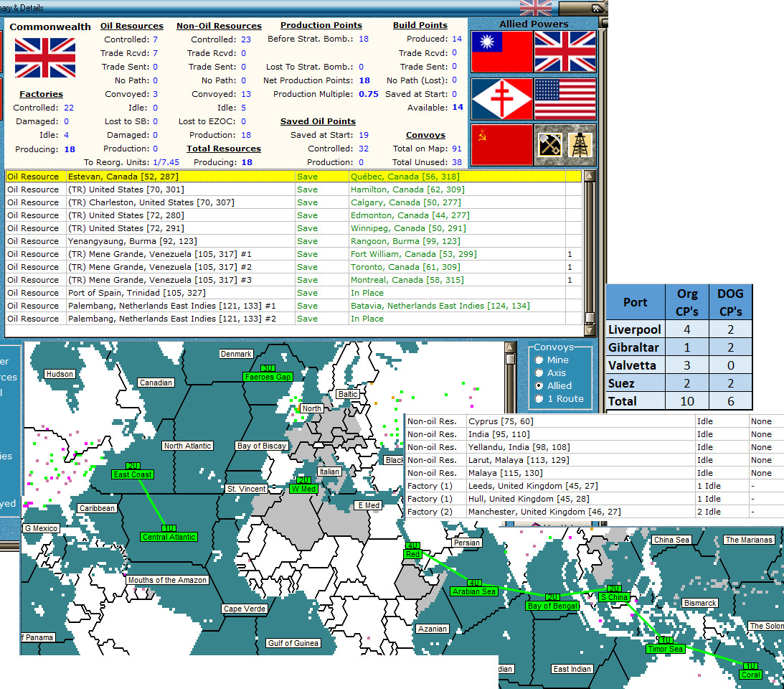The height and width of the screenshot is (689, 784).
Task: Click the resource list scrollbar up arrow
Action: click(x=590, y=176)
